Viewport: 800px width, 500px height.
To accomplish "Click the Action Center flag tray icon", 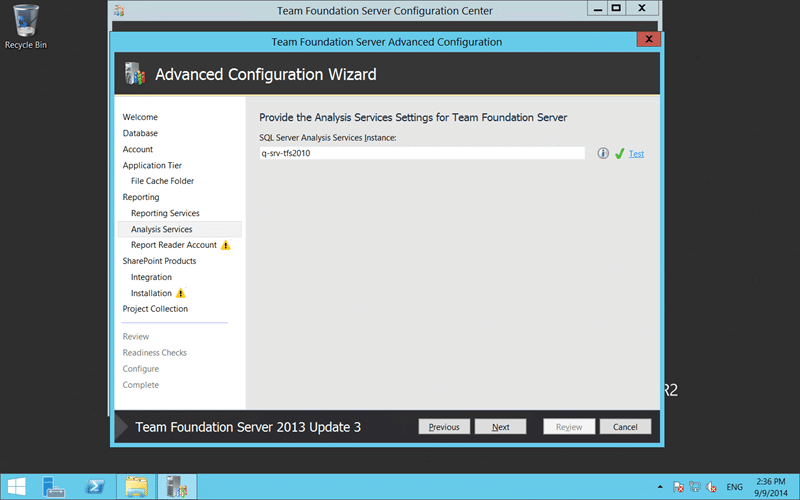I will tap(678, 487).
